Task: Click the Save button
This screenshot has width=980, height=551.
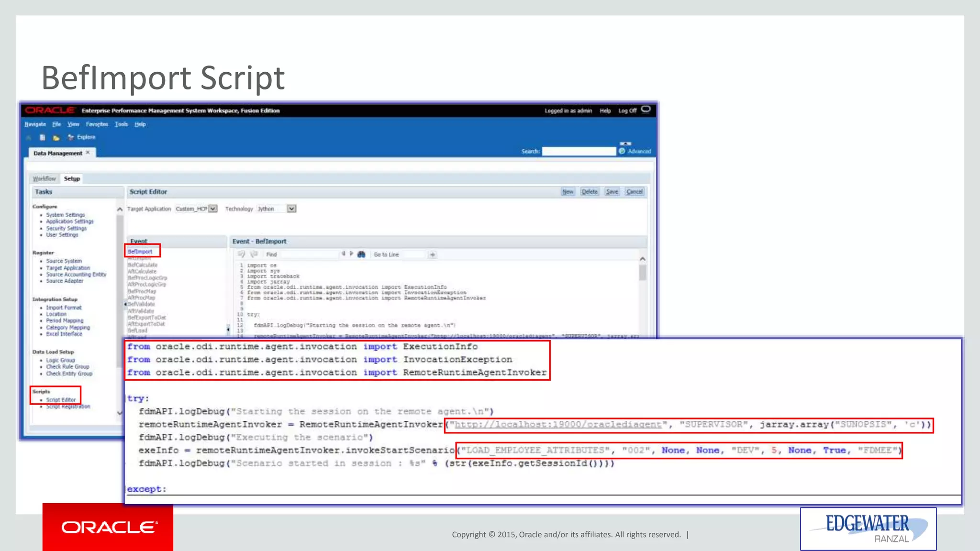Action: [612, 192]
